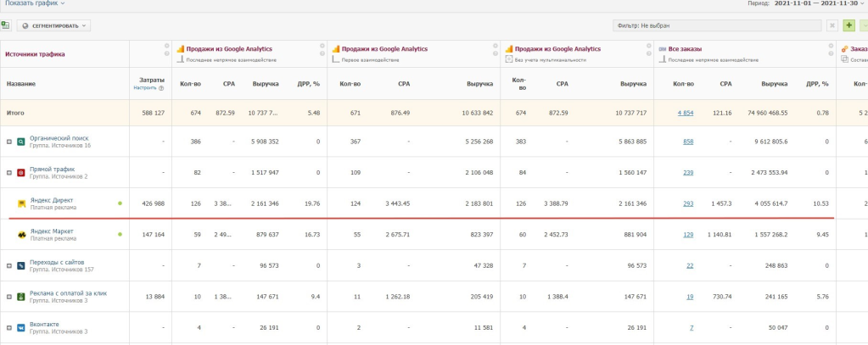Screen dimensions: 868x345
Task: Expand the Прямой трафик group
Action: (9, 173)
